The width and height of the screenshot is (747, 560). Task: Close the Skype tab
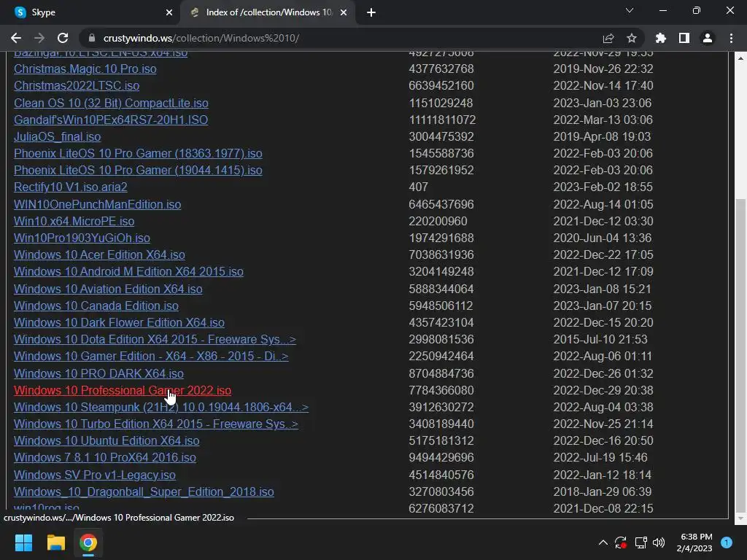(169, 12)
